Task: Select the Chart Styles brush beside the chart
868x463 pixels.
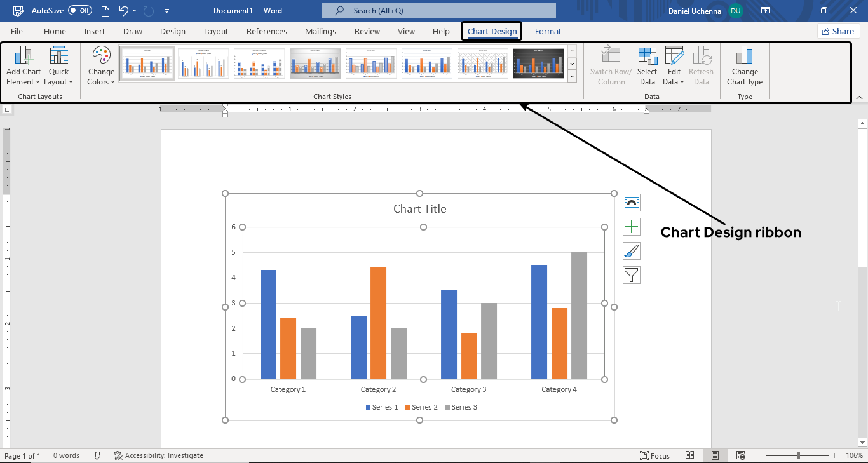Action: click(x=632, y=250)
